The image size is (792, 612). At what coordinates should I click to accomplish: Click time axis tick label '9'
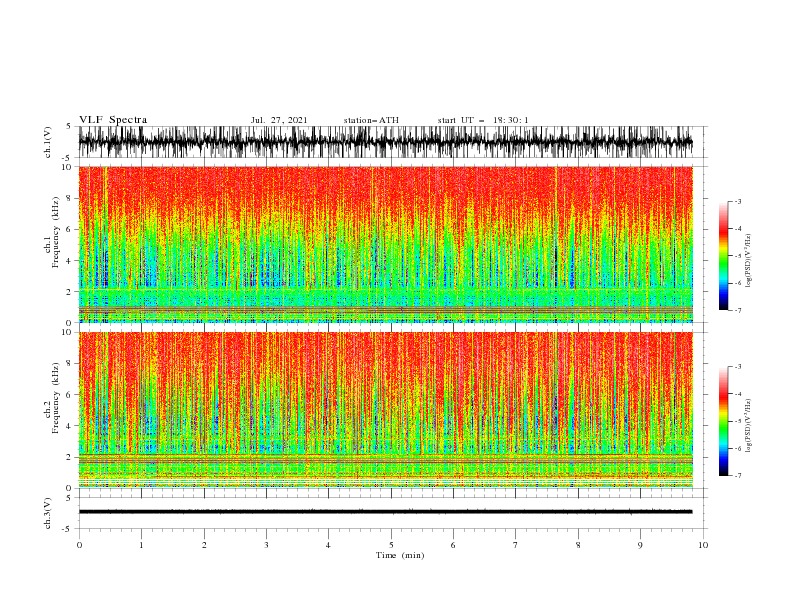(640, 545)
